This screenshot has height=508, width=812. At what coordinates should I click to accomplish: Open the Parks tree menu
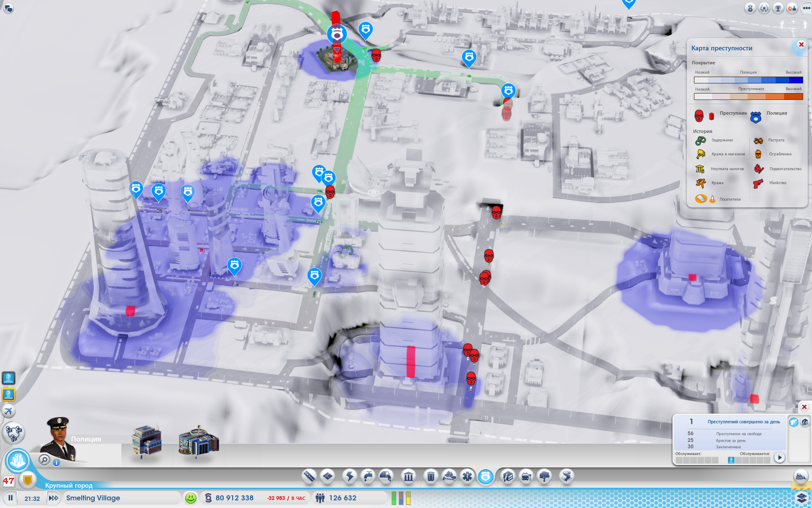544,477
